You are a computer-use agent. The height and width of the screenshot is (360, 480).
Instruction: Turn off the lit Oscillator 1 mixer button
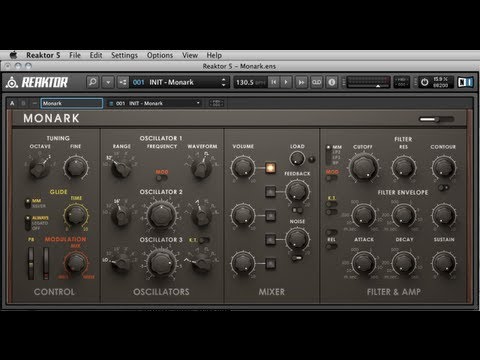coord(270,168)
